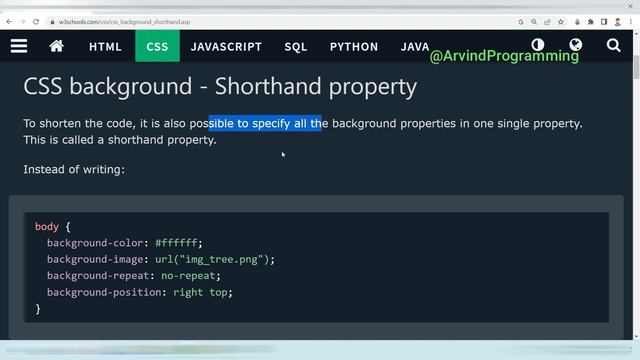Click the code block's closing brace '}'
The image size is (640, 360).
click(x=38, y=309)
